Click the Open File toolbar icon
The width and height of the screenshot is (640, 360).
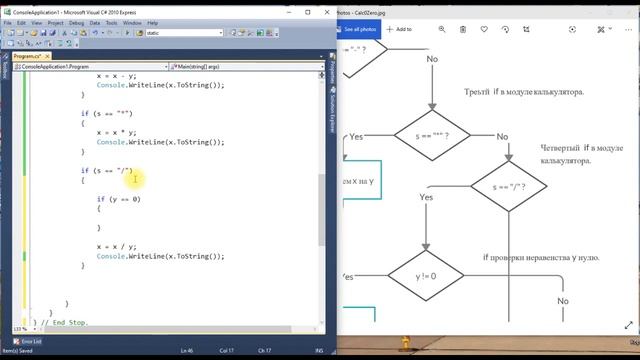click(x=34, y=33)
